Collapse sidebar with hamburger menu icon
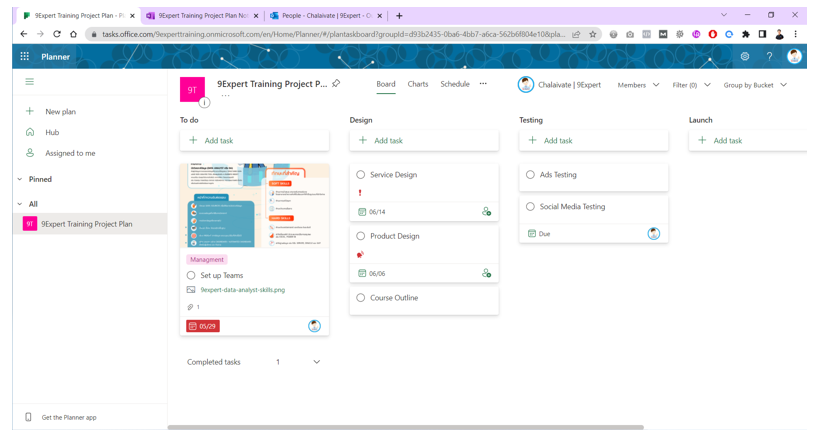Viewport: 825px width, 439px height. pyautogui.click(x=29, y=82)
